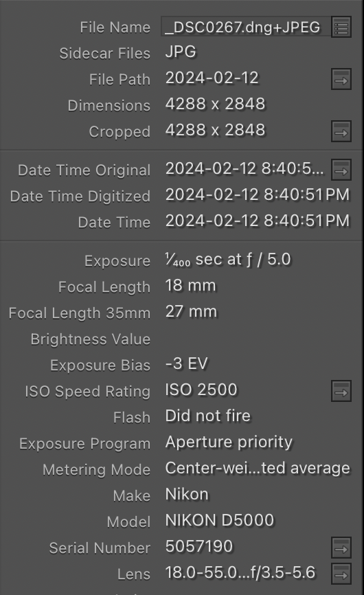Select the File Path value 2024-02-12
This screenshot has height=595, width=364.
point(212,78)
